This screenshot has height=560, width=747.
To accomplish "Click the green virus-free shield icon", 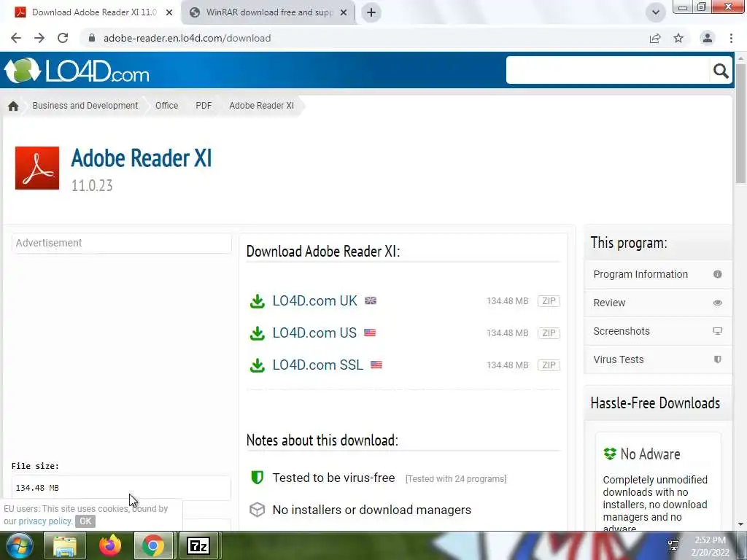I will pyautogui.click(x=258, y=477).
